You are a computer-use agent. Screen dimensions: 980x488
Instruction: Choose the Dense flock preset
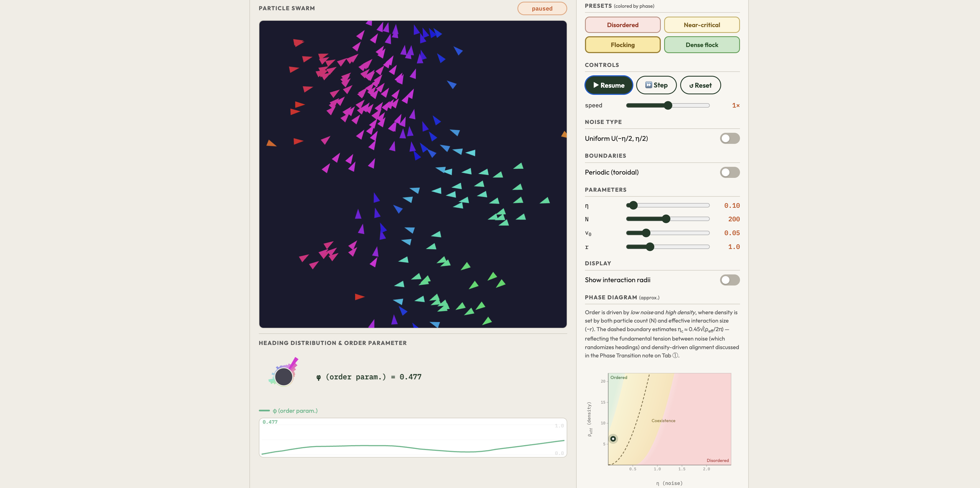[x=702, y=45]
